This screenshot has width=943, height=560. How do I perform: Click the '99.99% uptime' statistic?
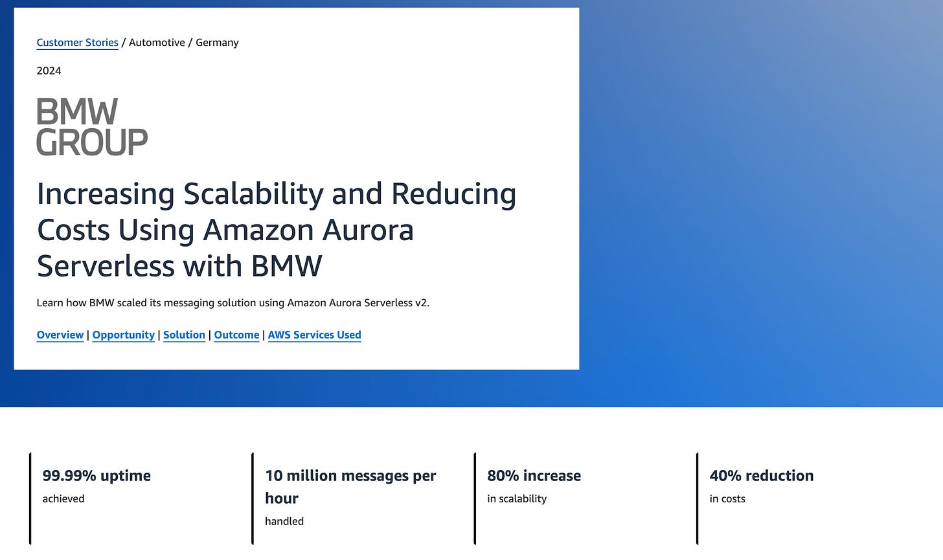(97, 475)
